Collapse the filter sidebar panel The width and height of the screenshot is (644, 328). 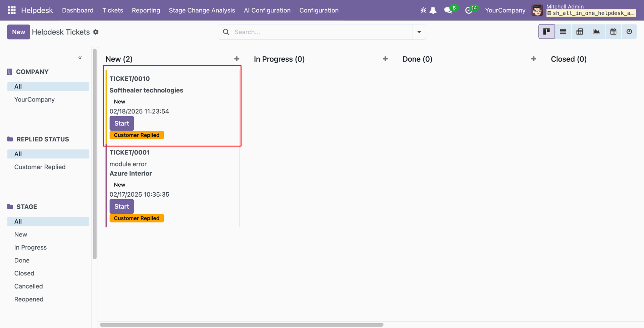(80, 58)
